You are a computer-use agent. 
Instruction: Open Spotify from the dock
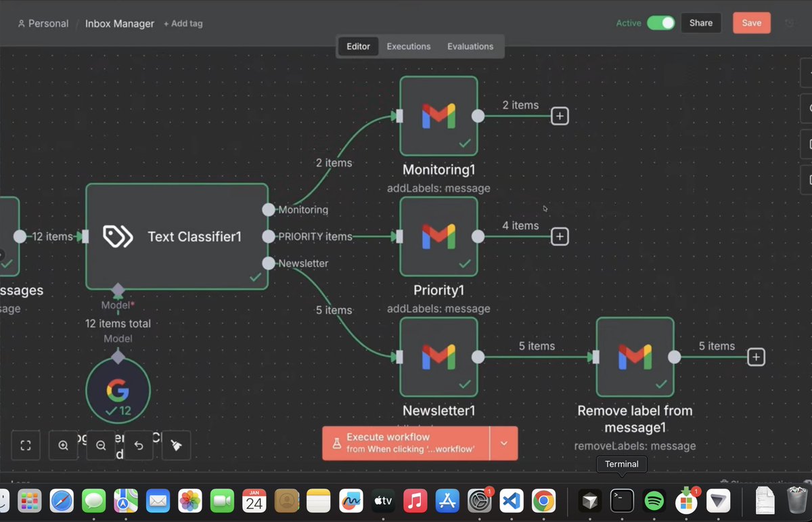[654, 501]
